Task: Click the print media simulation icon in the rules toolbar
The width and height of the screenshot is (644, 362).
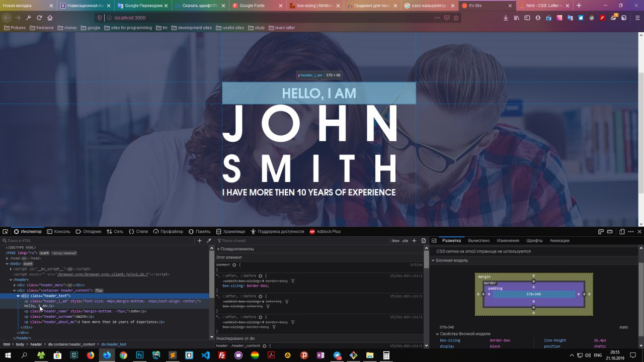Action: 424,241
